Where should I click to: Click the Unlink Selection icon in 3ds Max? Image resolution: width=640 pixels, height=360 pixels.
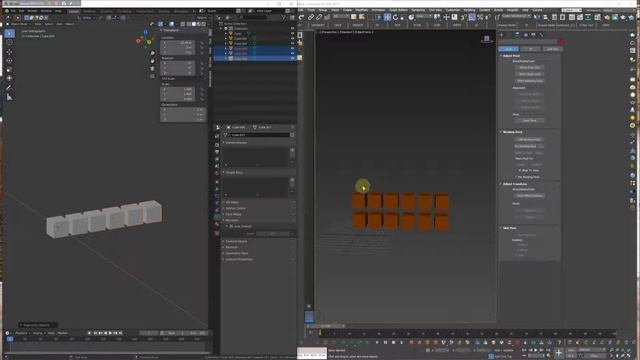click(x=319, y=17)
